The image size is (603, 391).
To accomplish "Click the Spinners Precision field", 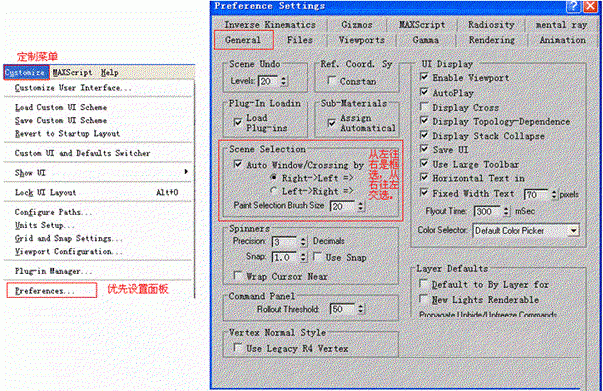I will coord(285,242).
